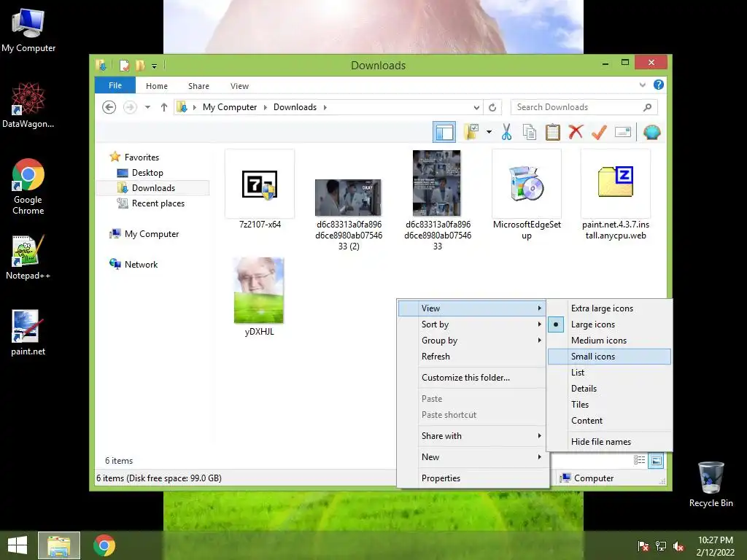Click the blue shell globe icon
747x560 pixels.
pyautogui.click(x=651, y=132)
